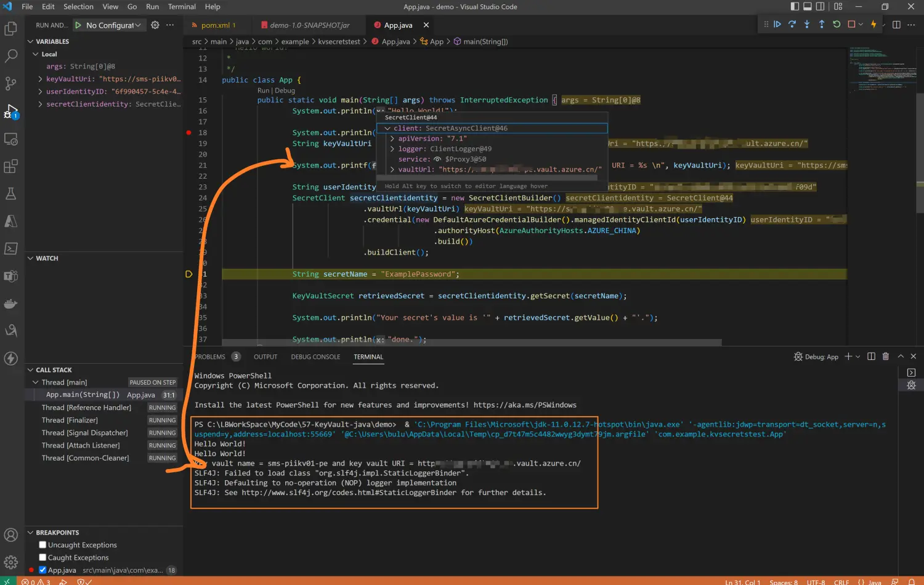
Task: Open the Testing flask view
Action: pos(10,194)
